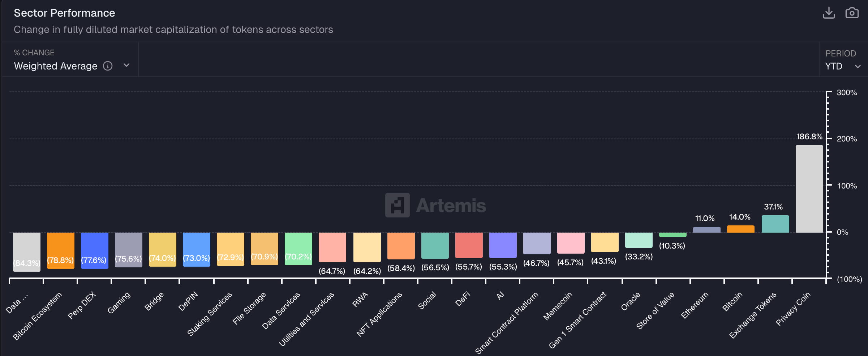The image size is (868, 356).
Task: Click the info icon beside Weighted Average
Action: point(107,66)
